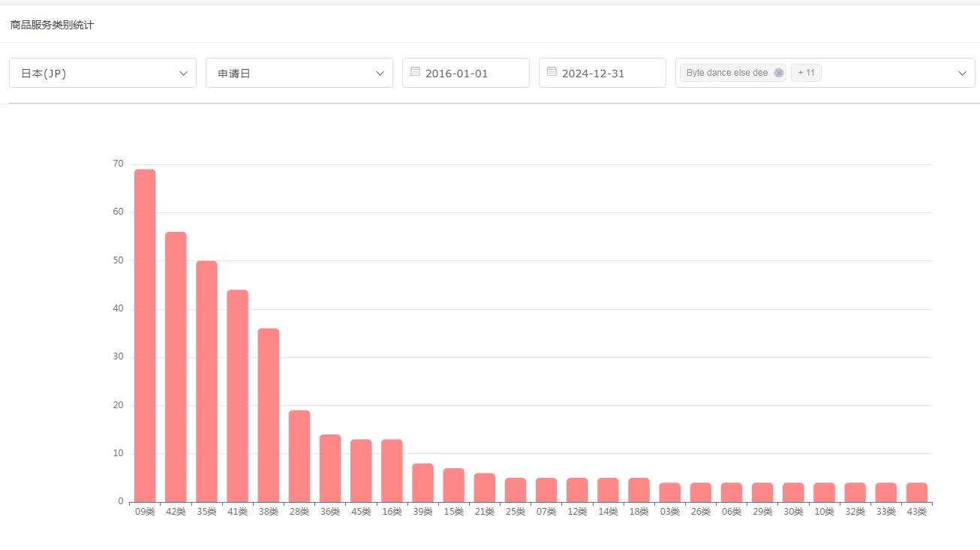The height and width of the screenshot is (550, 980).
Task: Click calendar icon beside 2016-01-01 start date
Action: pyautogui.click(x=415, y=72)
